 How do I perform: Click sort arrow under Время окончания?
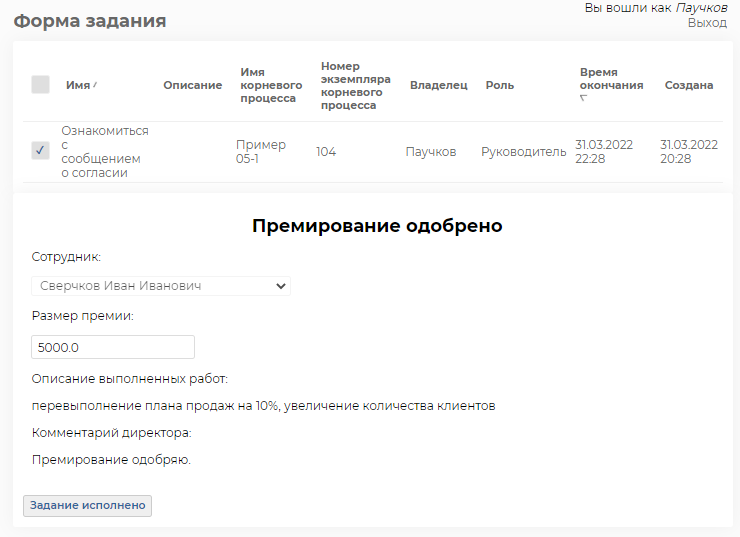(x=583, y=98)
